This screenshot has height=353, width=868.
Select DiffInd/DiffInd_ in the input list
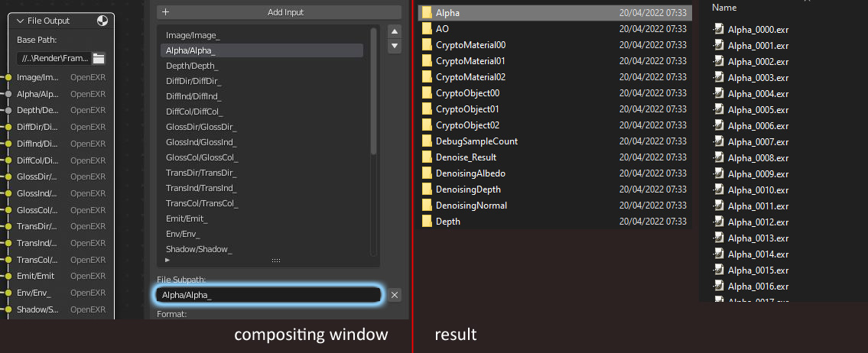(262, 96)
